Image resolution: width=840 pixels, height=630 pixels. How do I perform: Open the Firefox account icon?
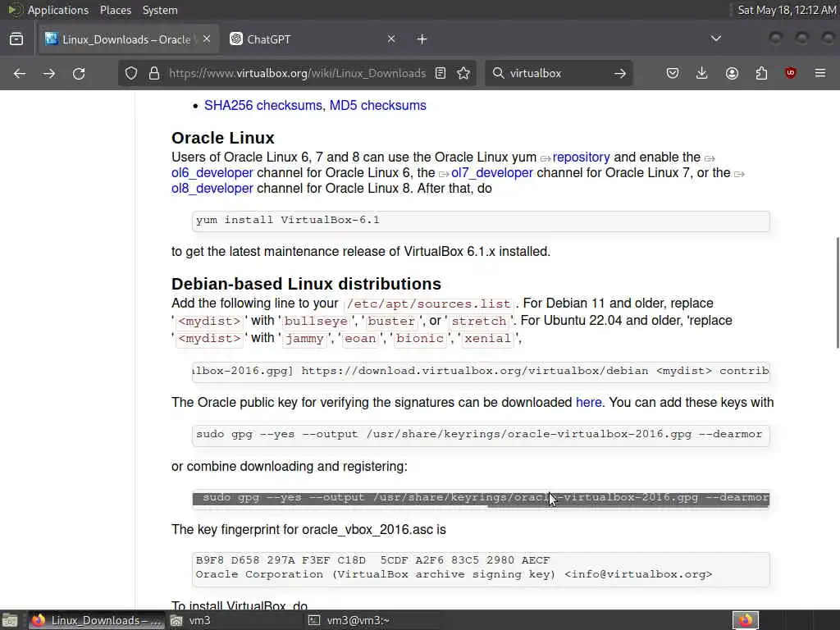(x=732, y=73)
